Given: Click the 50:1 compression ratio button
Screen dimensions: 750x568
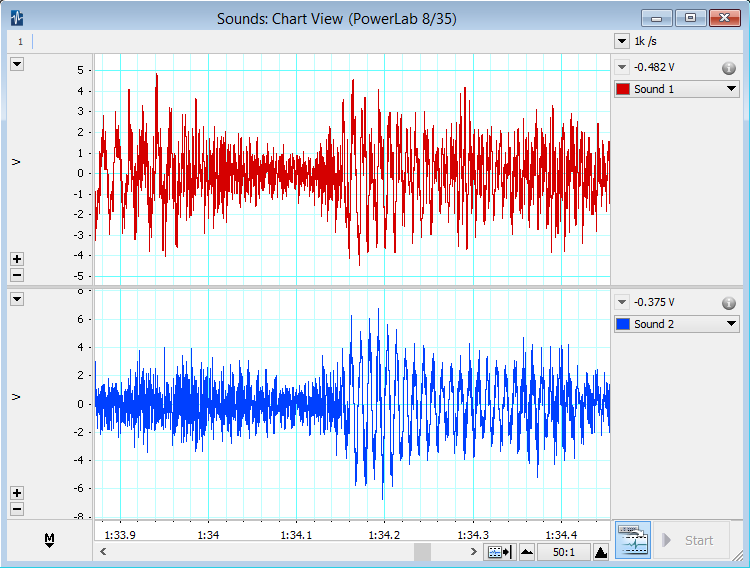Looking at the screenshot, I should click(x=563, y=552).
